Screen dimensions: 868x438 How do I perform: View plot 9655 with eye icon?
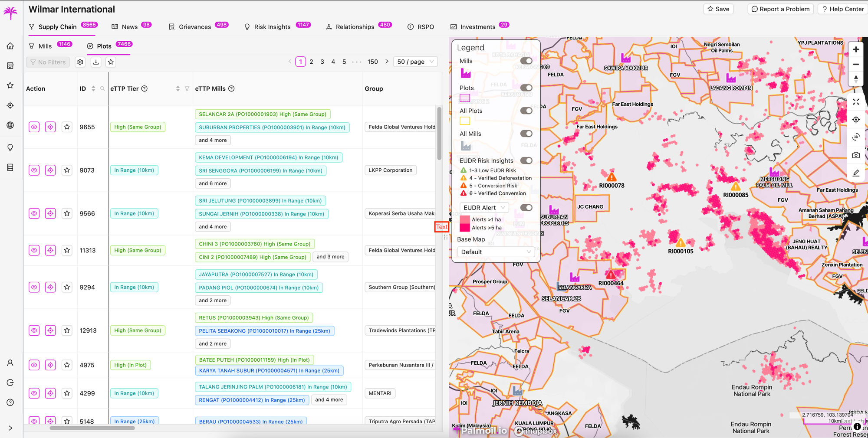pyautogui.click(x=34, y=127)
